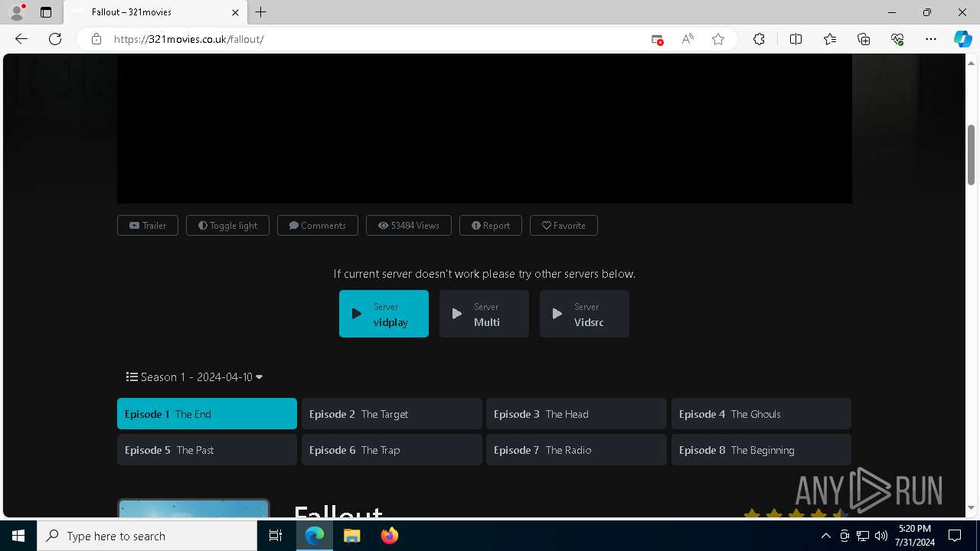980x551 pixels.
Task: Expand the Season 1 - 2024-04-10 dropdown
Action: click(x=194, y=377)
